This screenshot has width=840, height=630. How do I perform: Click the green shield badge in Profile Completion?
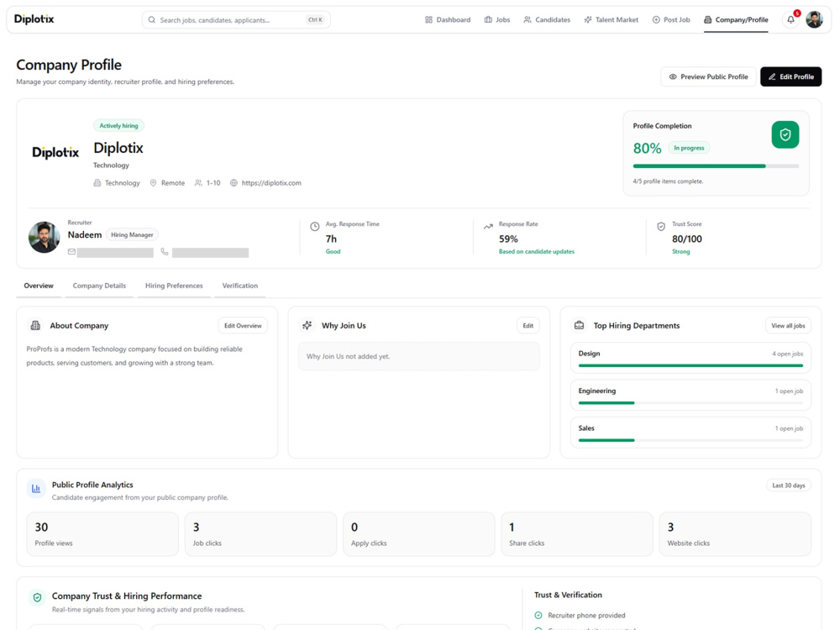[785, 134]
